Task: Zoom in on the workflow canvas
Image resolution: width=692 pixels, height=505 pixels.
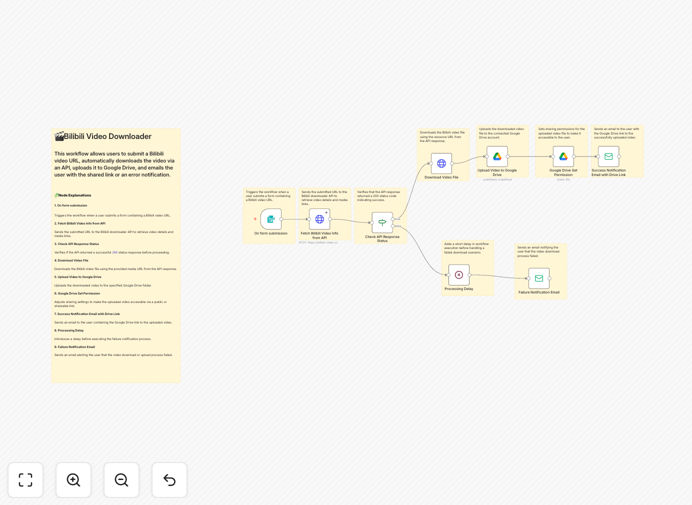Action: (73, 480)
